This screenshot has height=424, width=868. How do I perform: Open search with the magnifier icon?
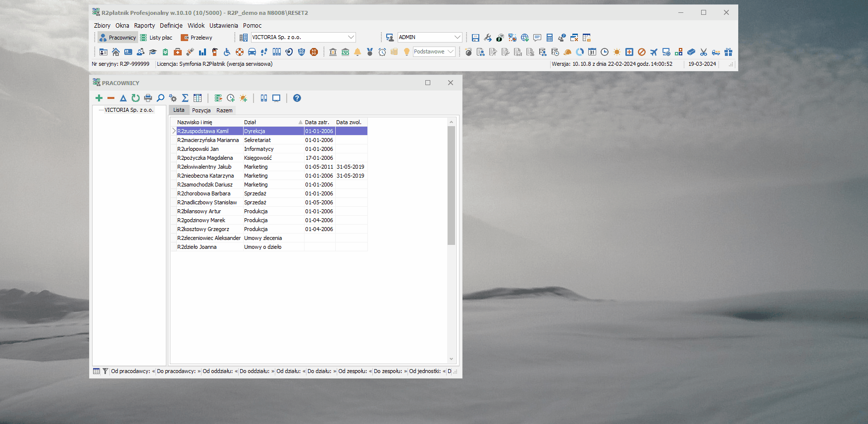pyautogui.click(x=160, y=98)
